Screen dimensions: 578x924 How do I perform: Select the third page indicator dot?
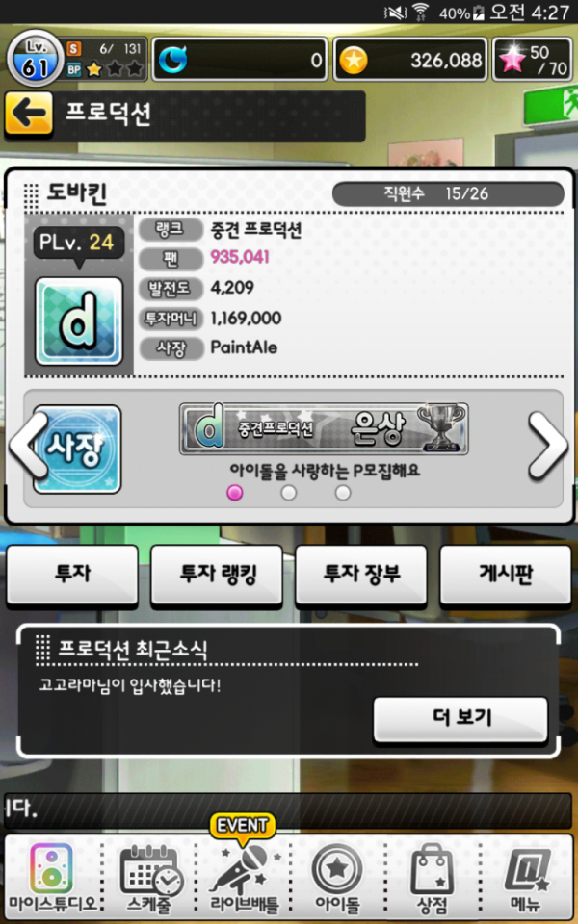[x=343, y=493]
